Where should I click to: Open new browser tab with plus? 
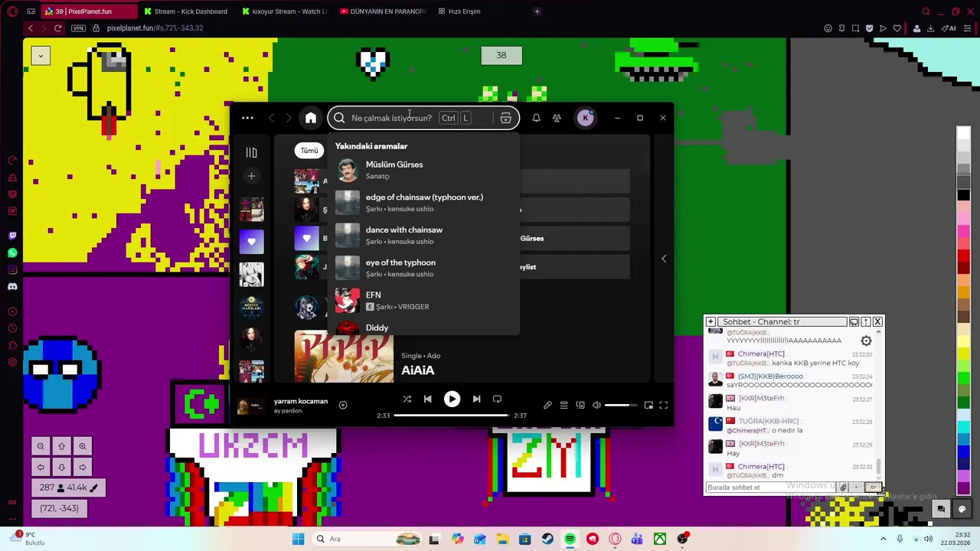537,11
